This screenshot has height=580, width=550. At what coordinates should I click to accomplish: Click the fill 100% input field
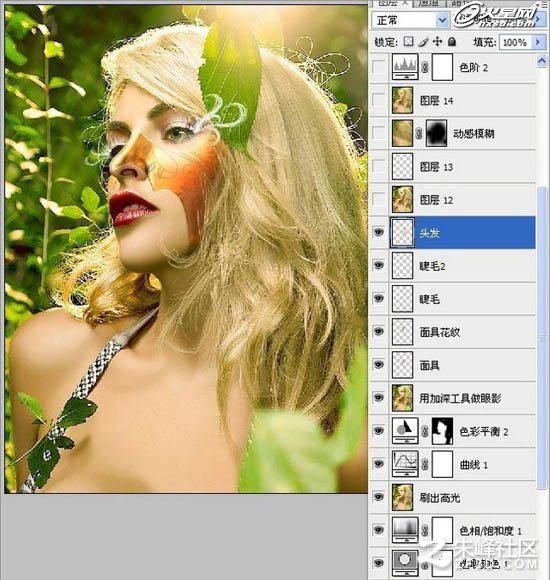pos(515,42)
